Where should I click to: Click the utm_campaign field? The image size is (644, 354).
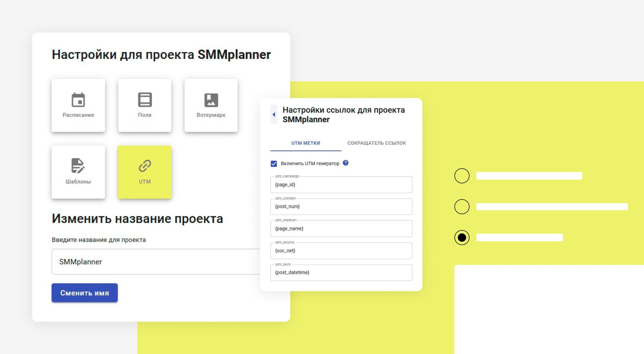click(x=341, y=184)
